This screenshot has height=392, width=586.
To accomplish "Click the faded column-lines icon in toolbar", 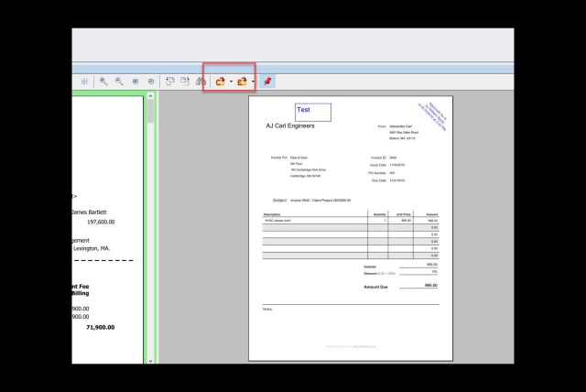I will [x=84, y=82].
